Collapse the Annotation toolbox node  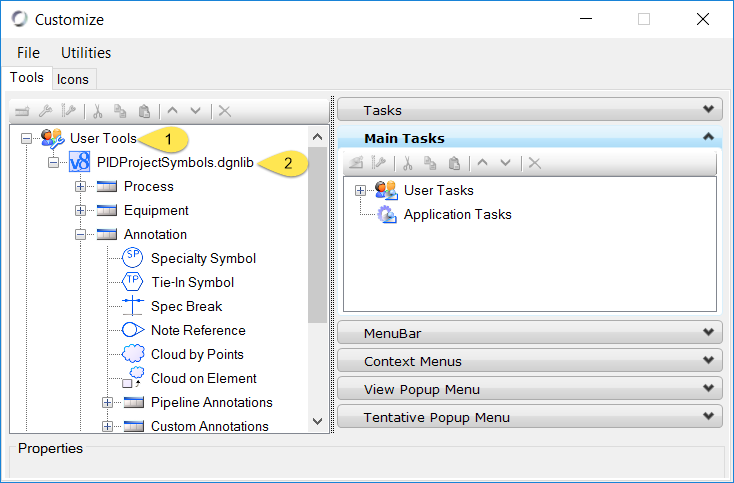(x=81, y=234)
